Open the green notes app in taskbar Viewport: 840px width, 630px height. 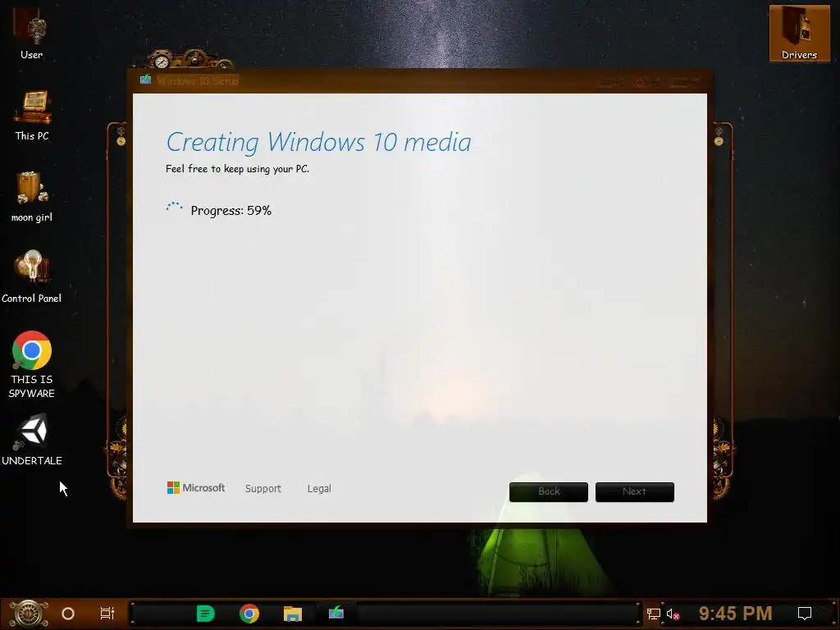click(205, 614)
